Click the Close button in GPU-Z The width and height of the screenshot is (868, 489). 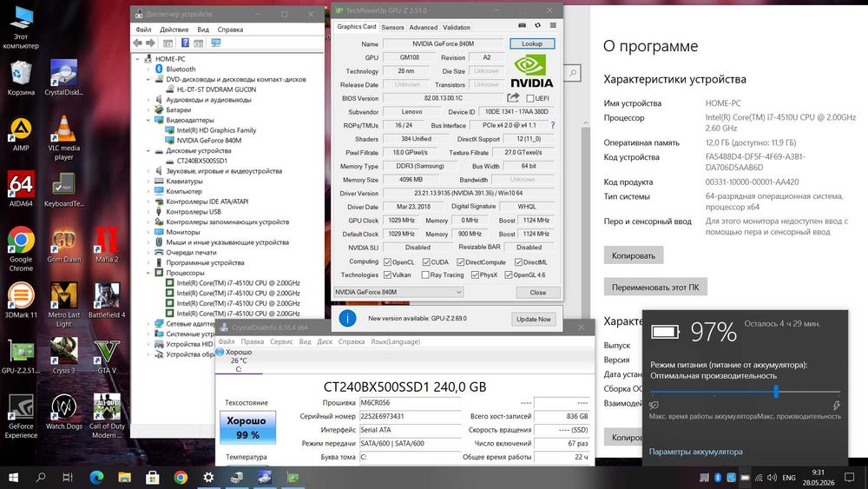click(537, 293)
